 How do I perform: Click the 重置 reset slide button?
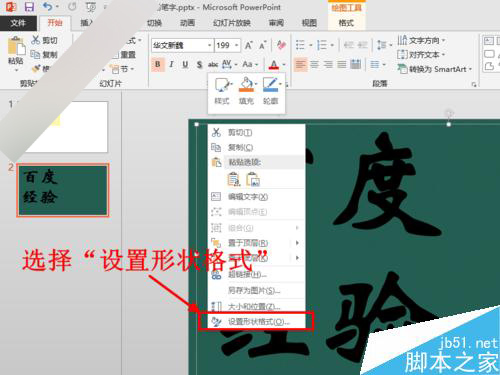124,54
